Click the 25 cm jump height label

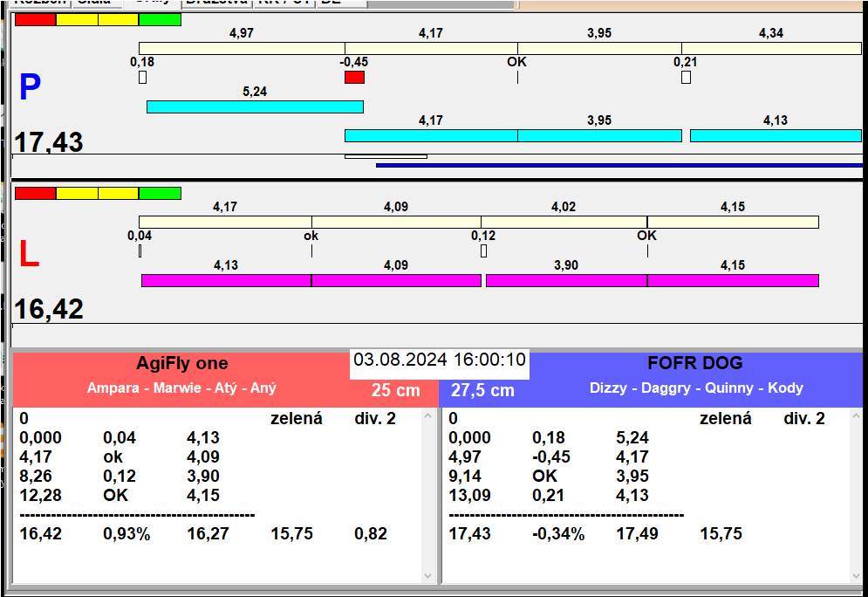[395, 391]
